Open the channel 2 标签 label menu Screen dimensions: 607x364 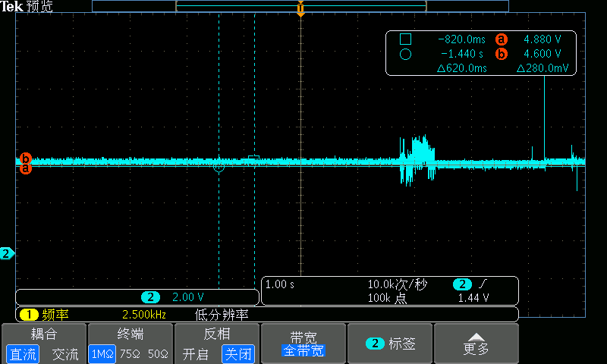coord(390,344)
